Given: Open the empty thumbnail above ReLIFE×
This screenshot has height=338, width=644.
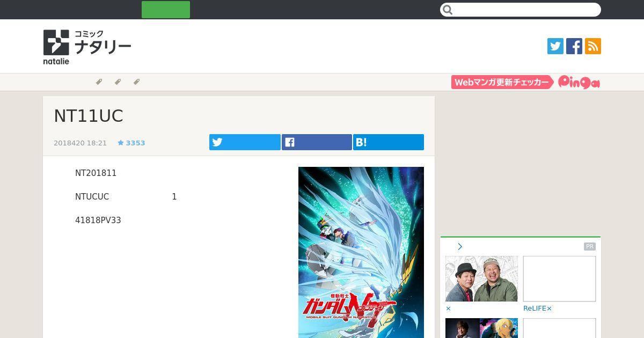Looking at the screenshot, I should [559, 278].
